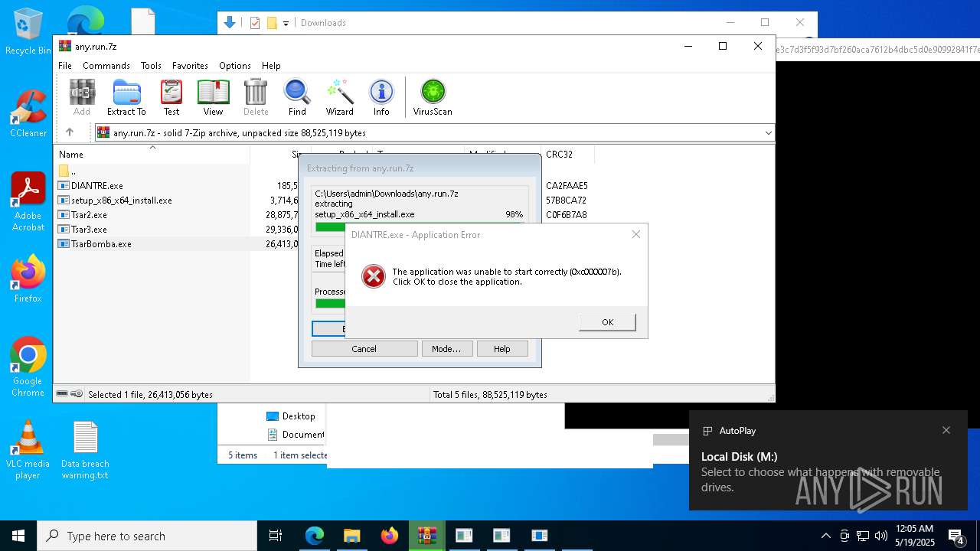Click the file extraction progress bar
The width and height of the screenshot is (980, 551).
pyautogui.click(x=420, y=227)
